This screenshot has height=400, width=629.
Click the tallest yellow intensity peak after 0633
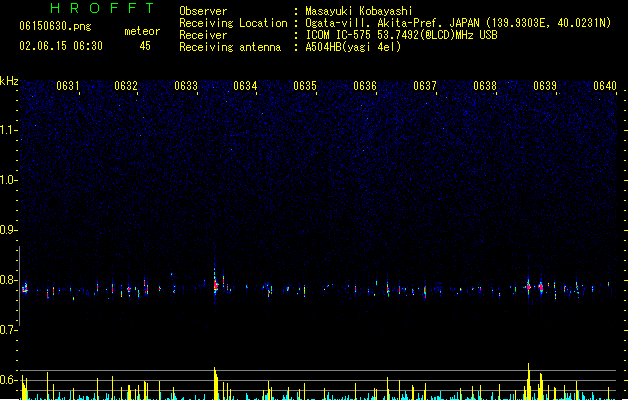tap(215, 383)
